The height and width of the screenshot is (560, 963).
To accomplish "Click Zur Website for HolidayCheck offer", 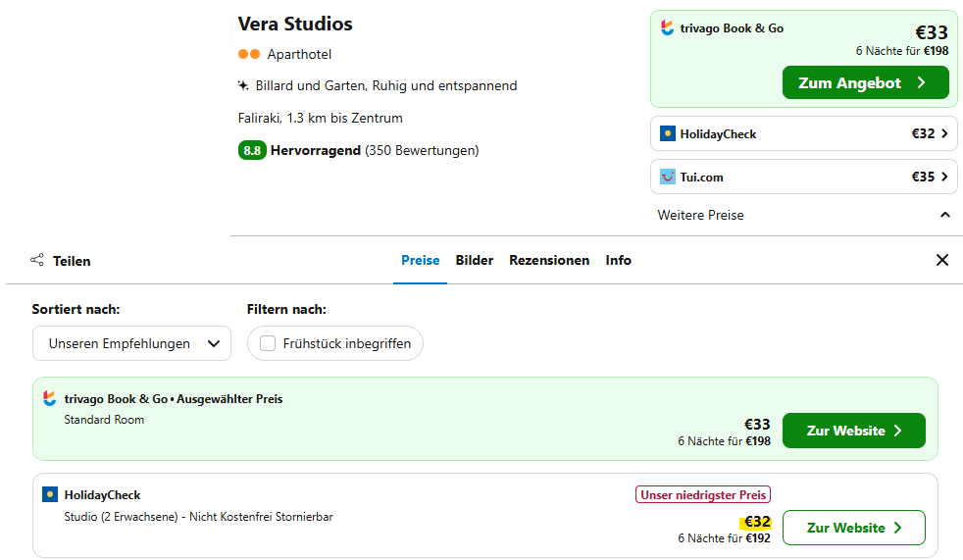I will (x=854, y=528).
